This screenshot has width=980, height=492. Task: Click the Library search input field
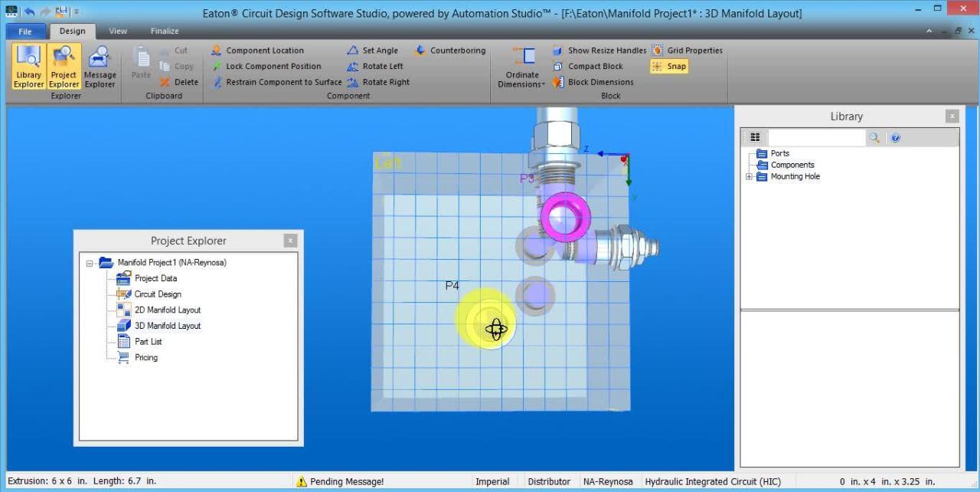coord(816,138)
